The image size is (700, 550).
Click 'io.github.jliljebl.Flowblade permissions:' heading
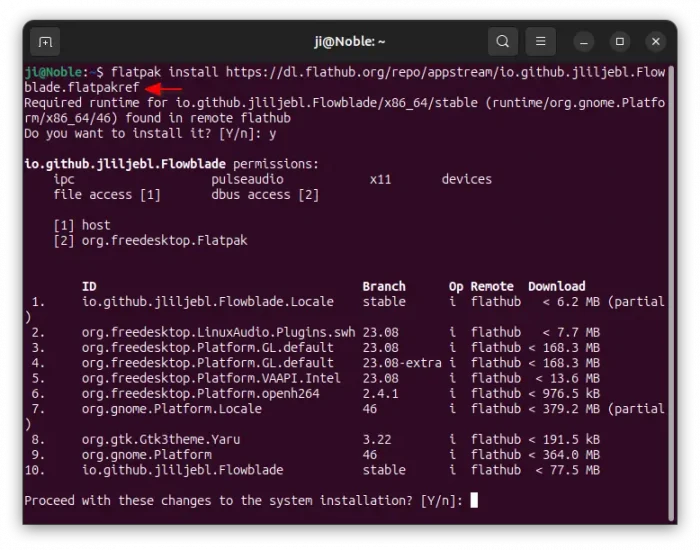(x=171, y=164)
